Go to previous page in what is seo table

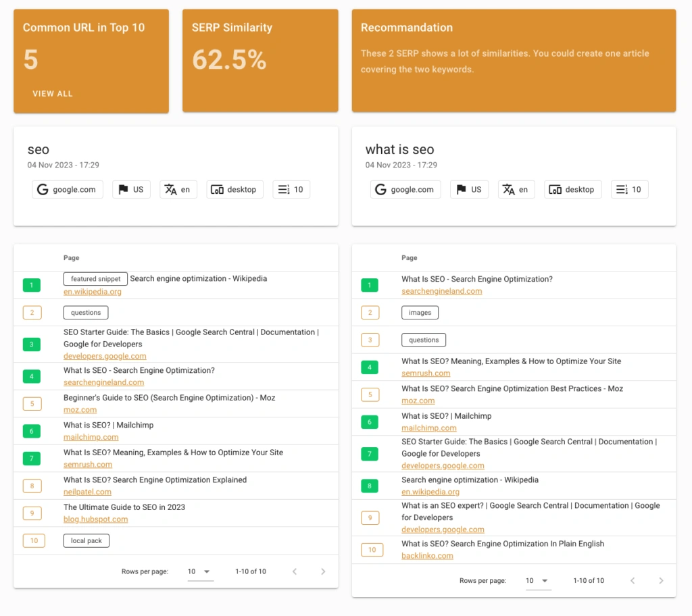[633, 581]
